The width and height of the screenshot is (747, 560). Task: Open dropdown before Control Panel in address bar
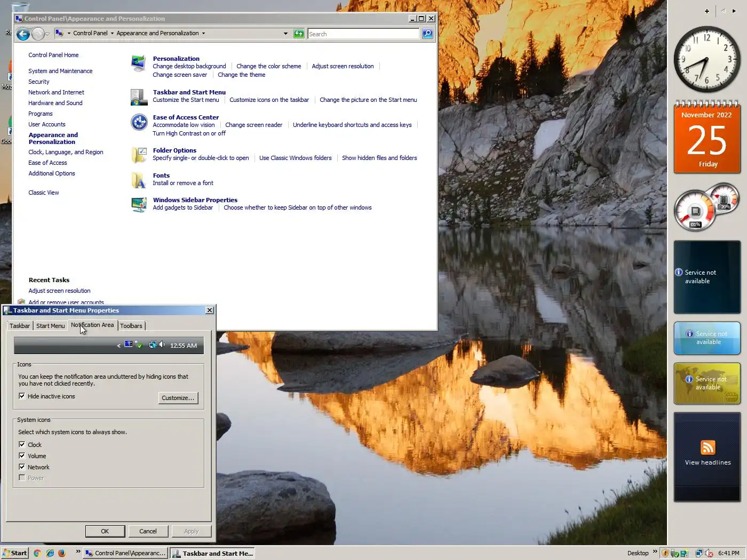click(69, 33)
